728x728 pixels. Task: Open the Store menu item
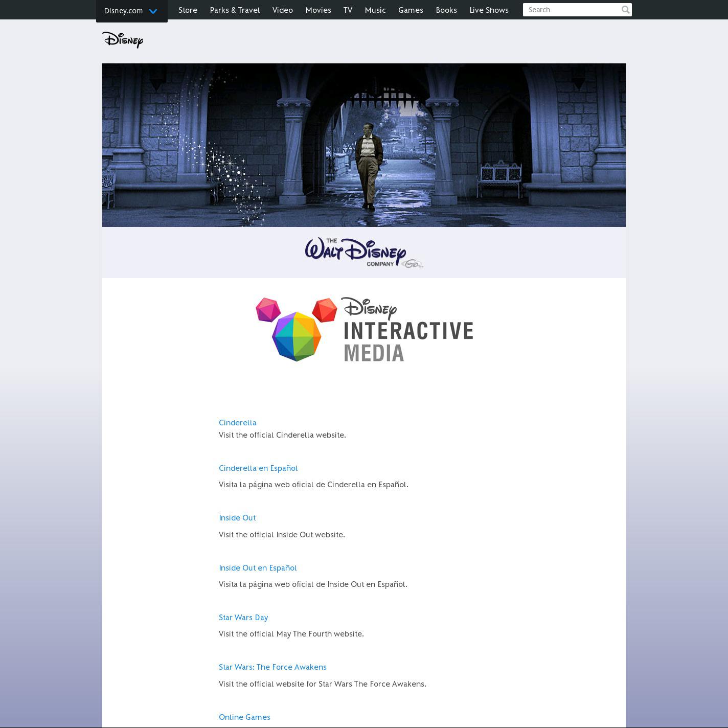[x=188, y=10]
